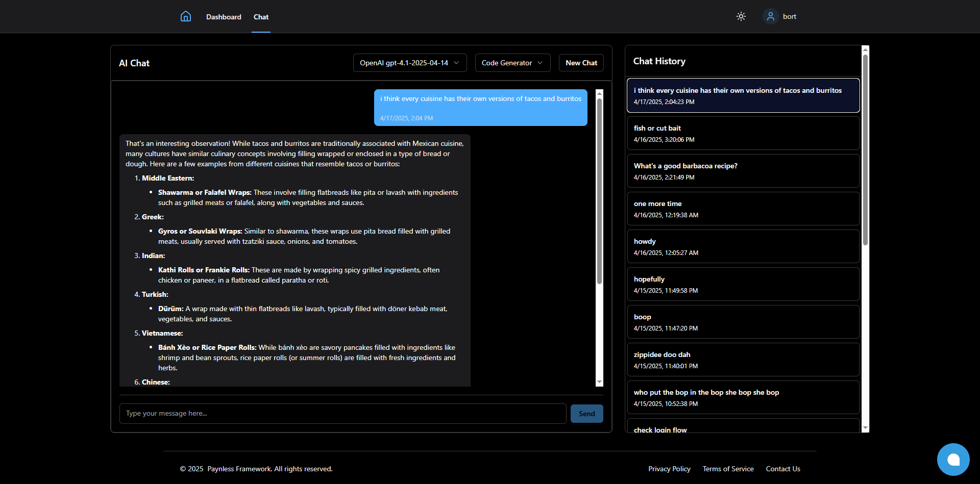
Task: Open the Contact Us link
Action: [783, 468]
